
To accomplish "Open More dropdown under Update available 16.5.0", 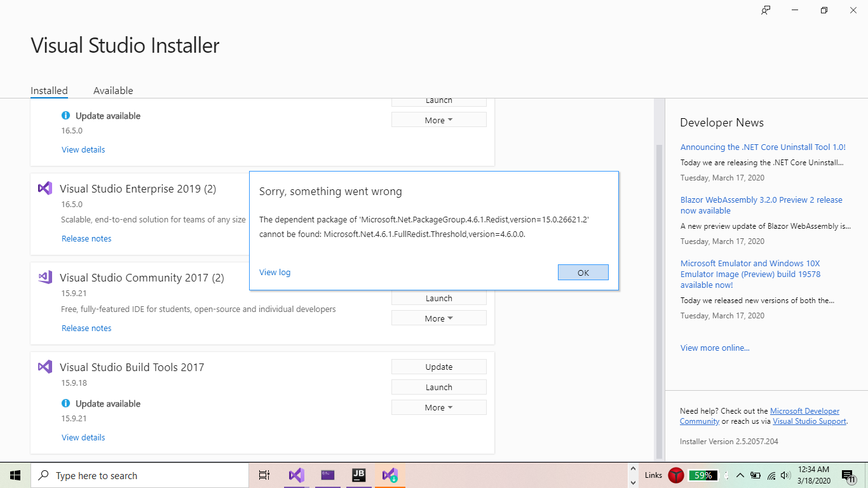I will [439, 120].
